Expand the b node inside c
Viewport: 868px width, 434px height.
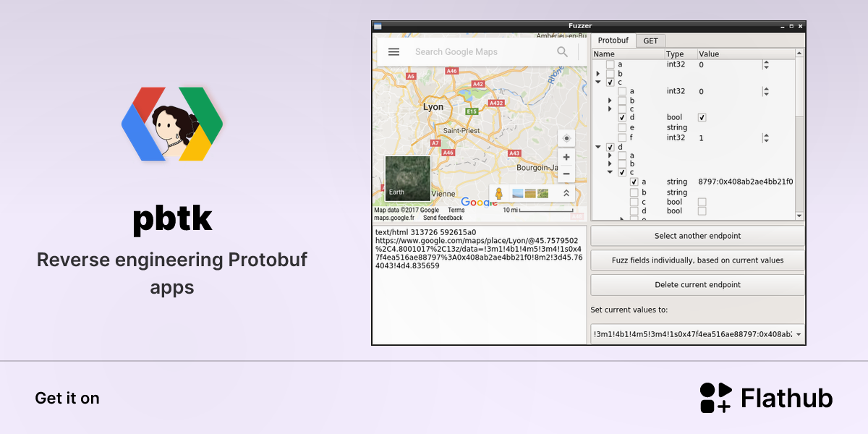pos(610,101)
